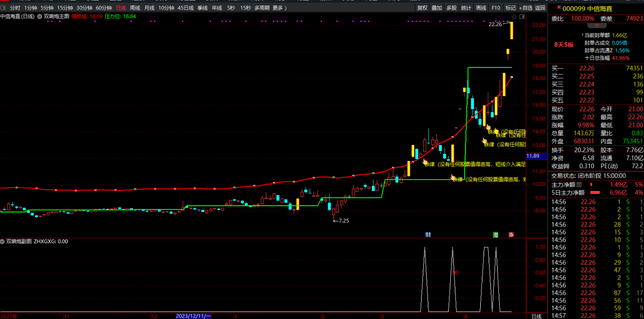
Task: Toggle the left sidebar panel icon
Action: (x=3, y=8)
